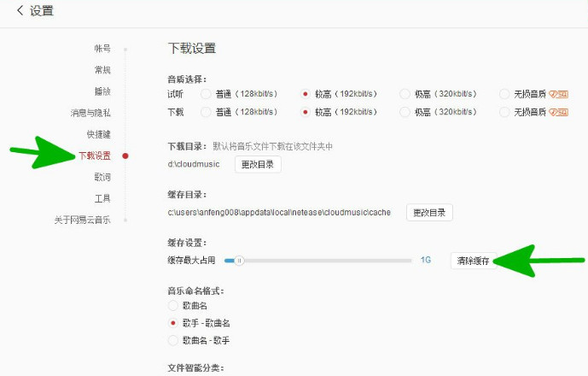
Task: Choose 歌手 - 歌曲名 naming format
Action: click(173, 323)
